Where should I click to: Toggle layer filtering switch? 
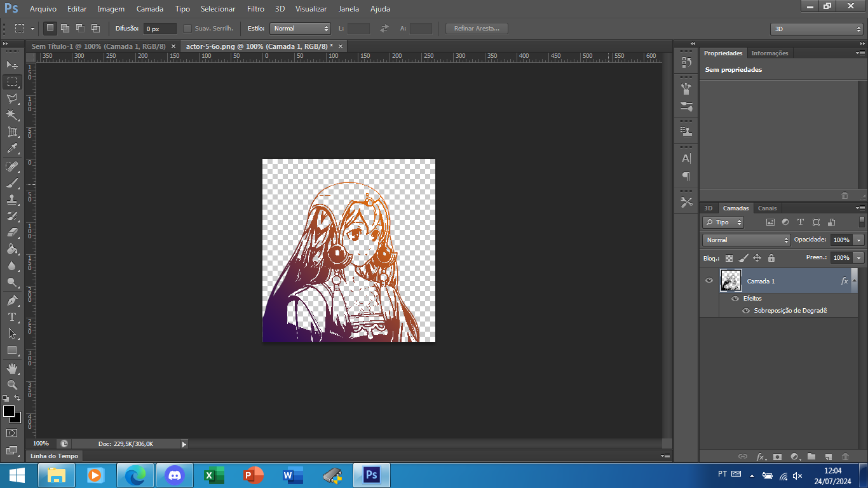coord(862,222)
